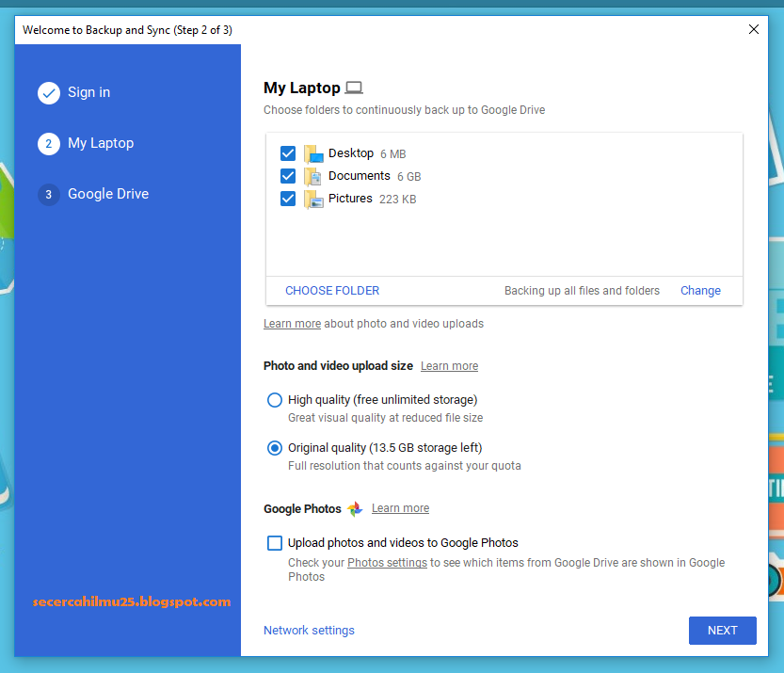Select High quality upload radio button

pyautogui.click(x=275, y=400)
